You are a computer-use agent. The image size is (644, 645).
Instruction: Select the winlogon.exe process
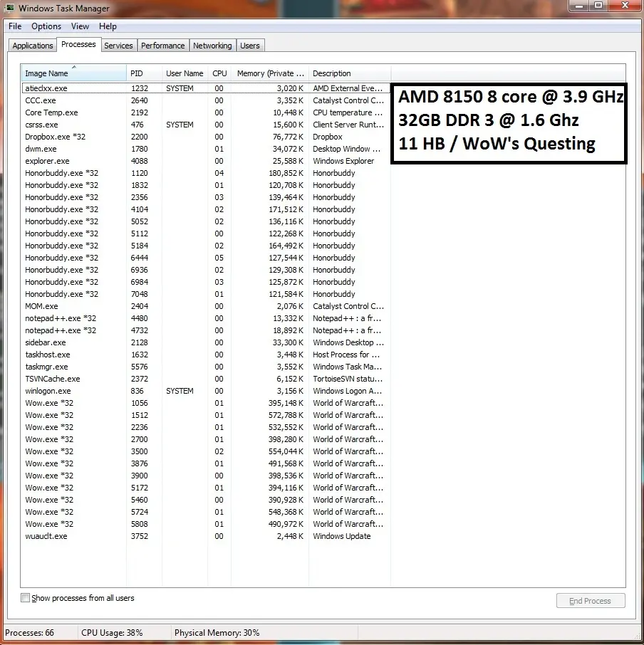(x=205, y=391)
